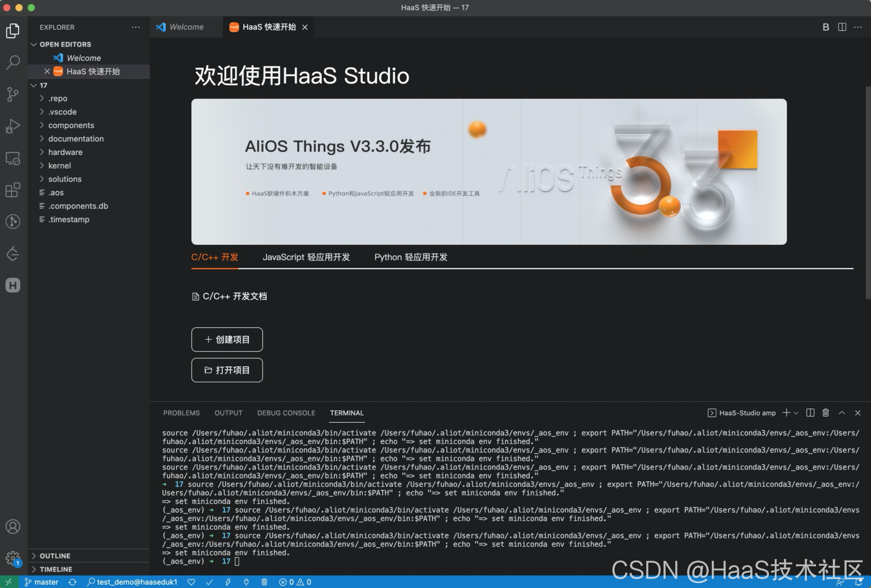Kill terminal with trash icon

tap(825, 413)
